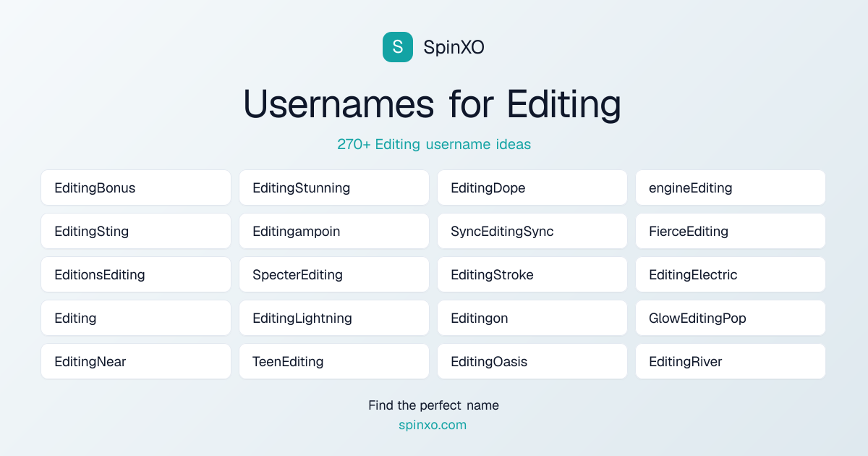This screenshot has width=868, height=456.
Task: Click the Find the perfect name text
Action: [433, 405]
